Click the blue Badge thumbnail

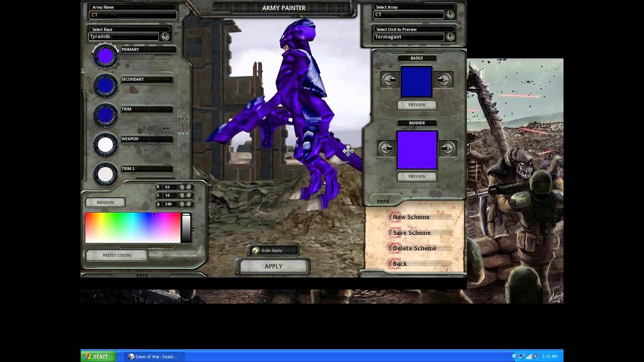point(417,81)
